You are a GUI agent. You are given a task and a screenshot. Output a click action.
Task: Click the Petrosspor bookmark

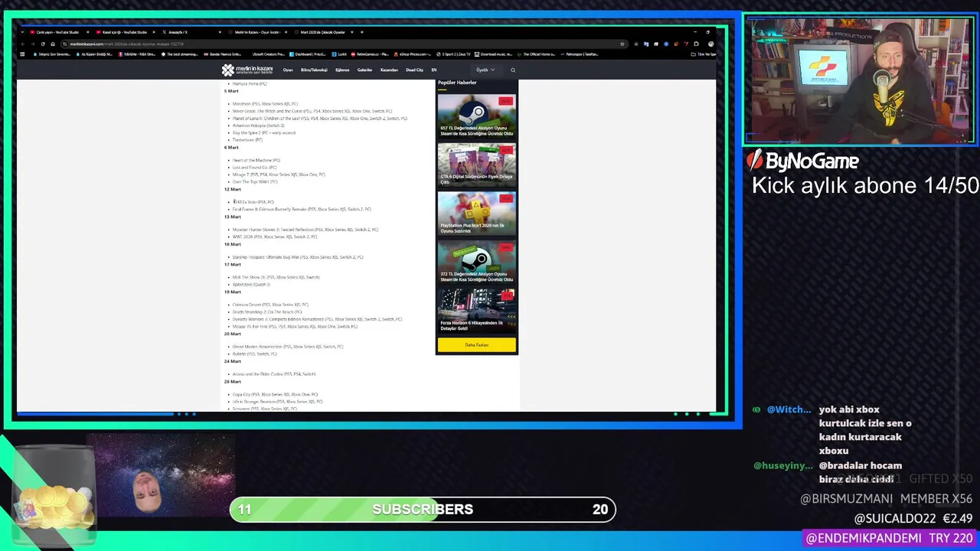pyautogui.click(x=580, y=54)
